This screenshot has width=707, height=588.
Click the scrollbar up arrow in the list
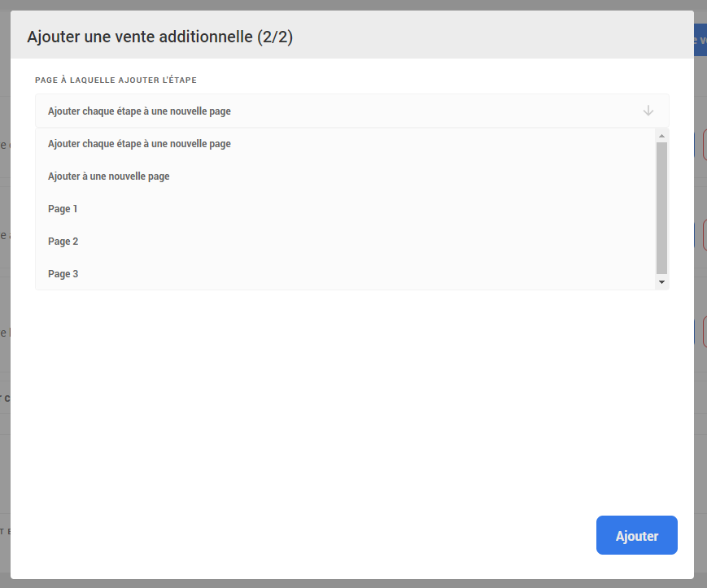(x=661, y=135)
